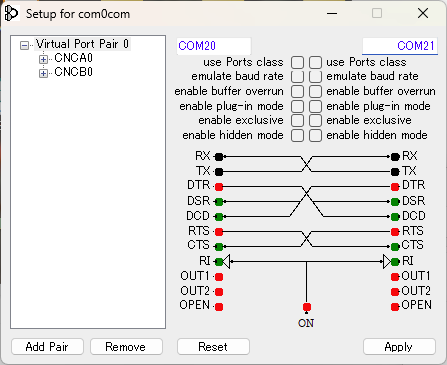This screenshot has height=365, width=447.
Task: Close the Setup for com0com window
Action: click(423, 14)
